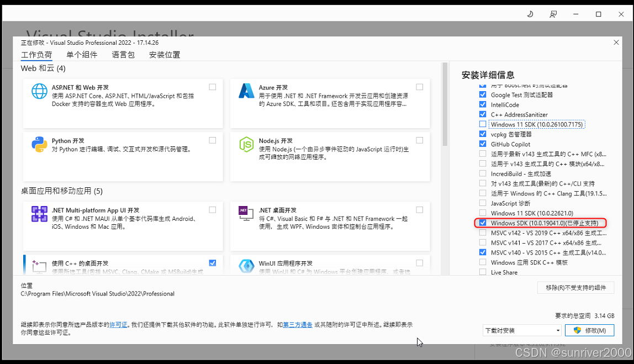
Task: Check MSVC v142 VS 2019 build tools
Action: 483,233
